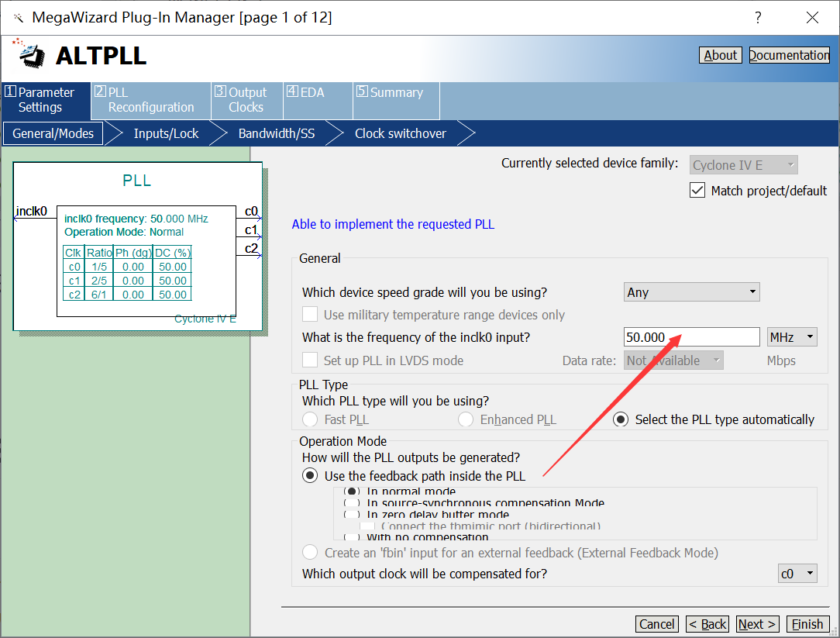Select Enhanced PLL radio button
Screen dimensions: 840x638
(466, 419)
